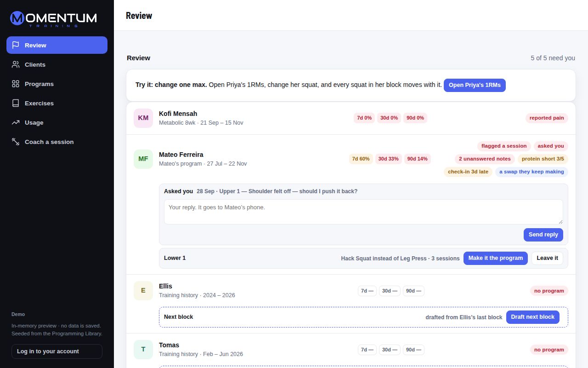Open the Programs page
Image resolution: width=588 pixels, height=368 pixels.
[x=57, y=84]
